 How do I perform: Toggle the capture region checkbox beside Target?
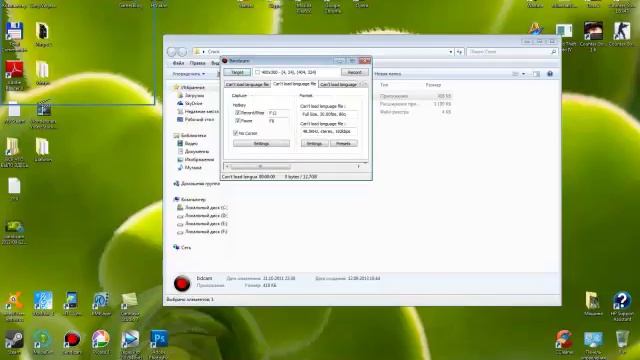258,72
